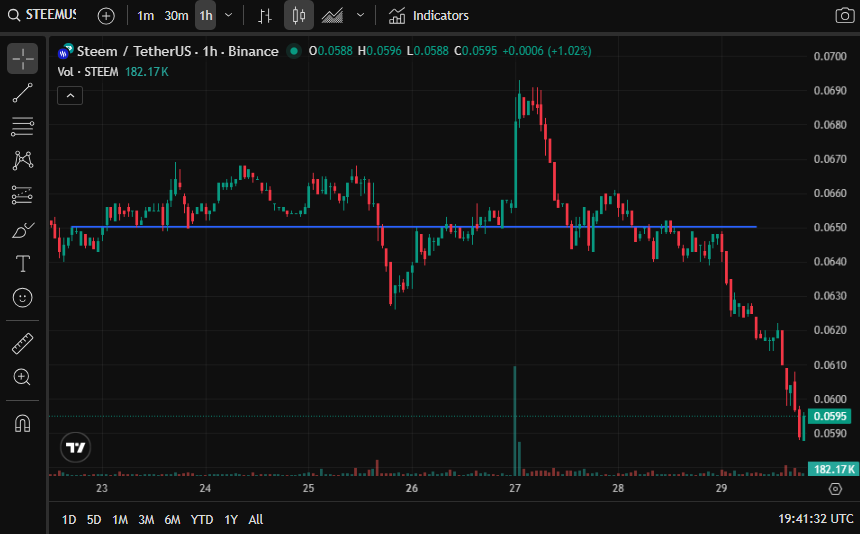Set date range to 1D

(x=69, y=519)
